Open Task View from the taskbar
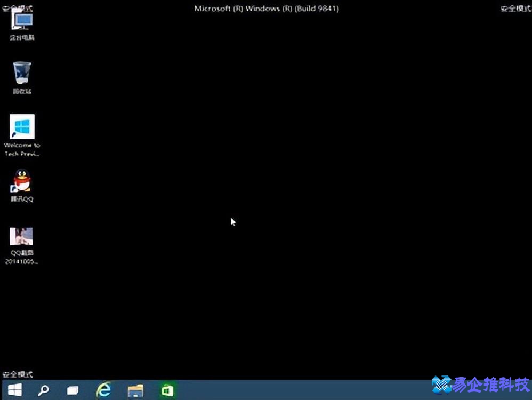The height and width of the screenshot is (400, 532). tap(73, 391)
